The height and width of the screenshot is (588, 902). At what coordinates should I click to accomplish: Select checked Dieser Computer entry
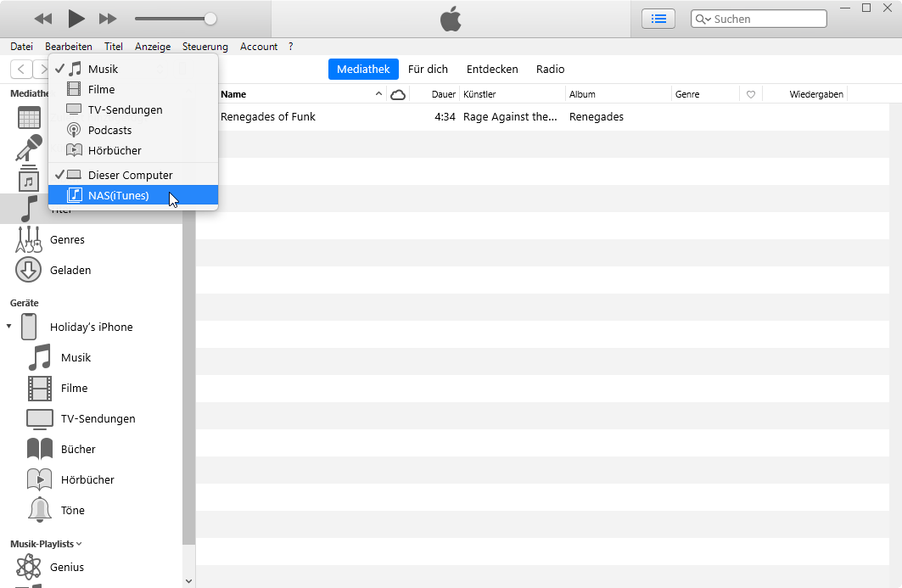coord(130,176)
